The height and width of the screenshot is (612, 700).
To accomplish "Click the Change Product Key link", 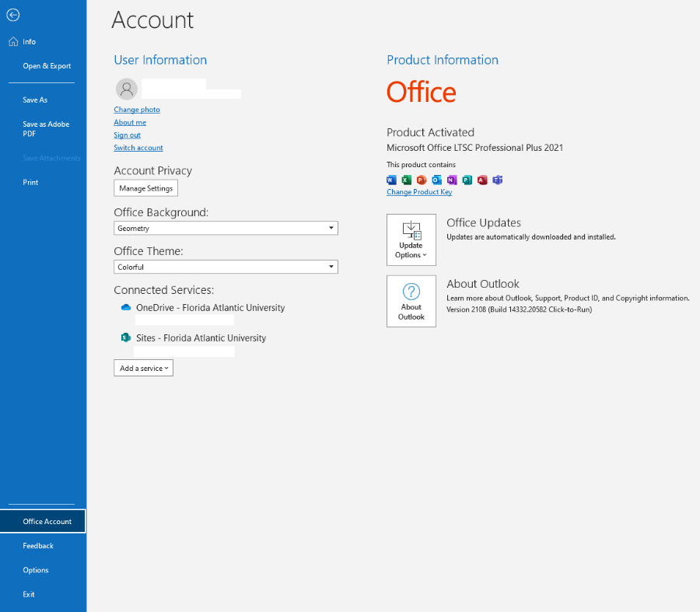I will [419, 192].
